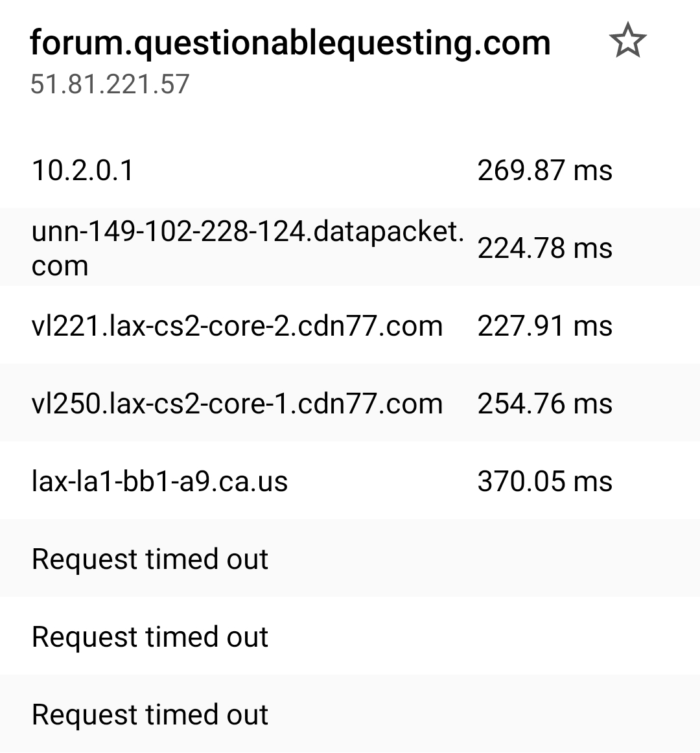Select the gateway hop row at the top
Viewport: 700px width, 753px height.
(259, 170)
